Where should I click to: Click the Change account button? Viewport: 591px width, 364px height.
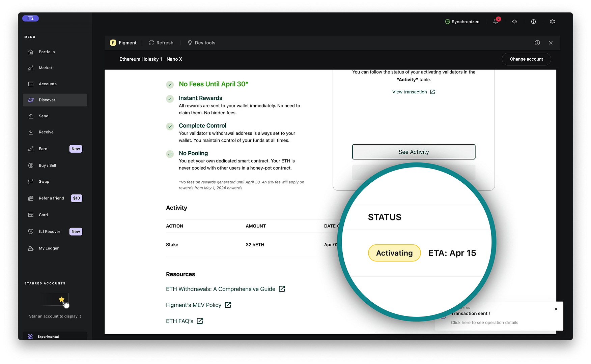click(x=526, y=59)
